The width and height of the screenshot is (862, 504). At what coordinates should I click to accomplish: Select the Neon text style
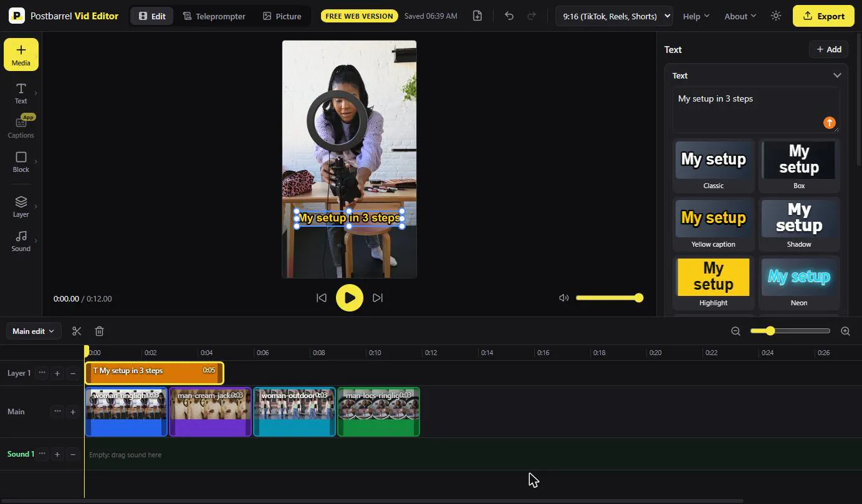coord(799,283)
